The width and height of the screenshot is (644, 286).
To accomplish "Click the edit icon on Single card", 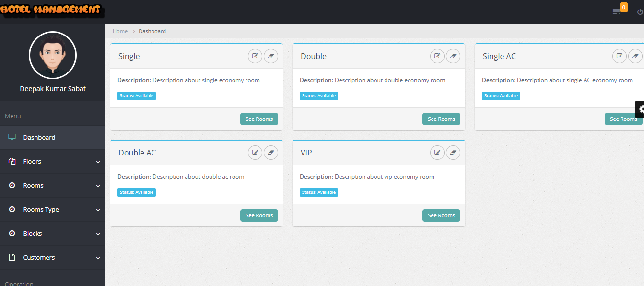I will [x=255, y=56].
